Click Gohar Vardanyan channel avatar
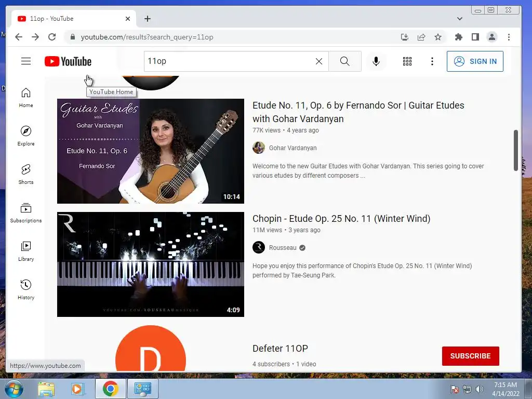532x399 pixels. [259, 148]
